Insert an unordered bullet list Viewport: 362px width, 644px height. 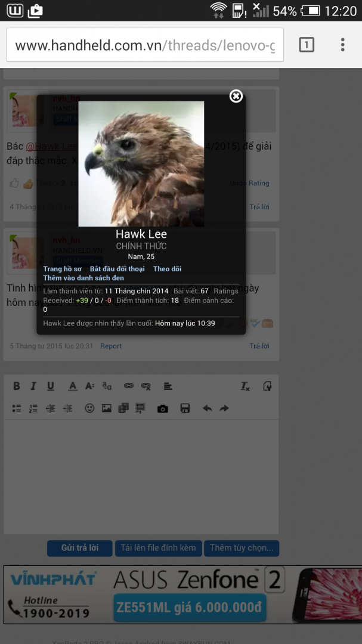pyautogui.click(x=17, y=408)
